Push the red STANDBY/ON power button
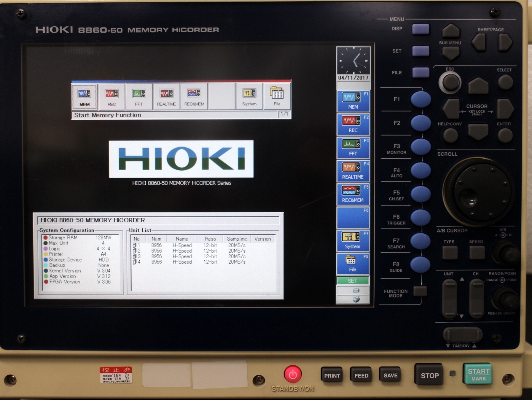 pos(293,374)
